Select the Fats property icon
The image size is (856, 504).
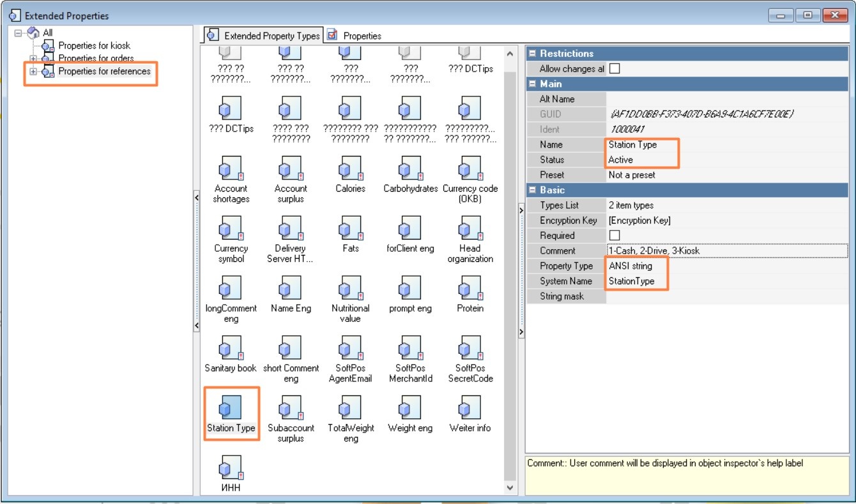[x=351, y=229]
